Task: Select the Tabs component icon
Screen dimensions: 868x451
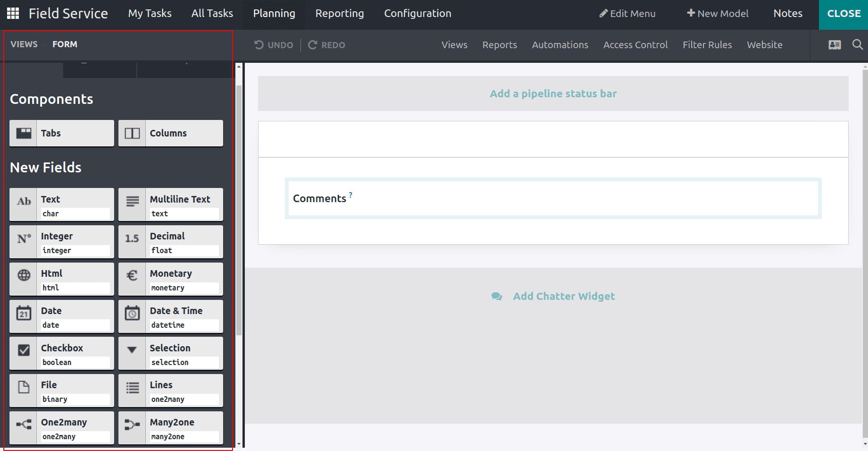Action: (24, 133)
